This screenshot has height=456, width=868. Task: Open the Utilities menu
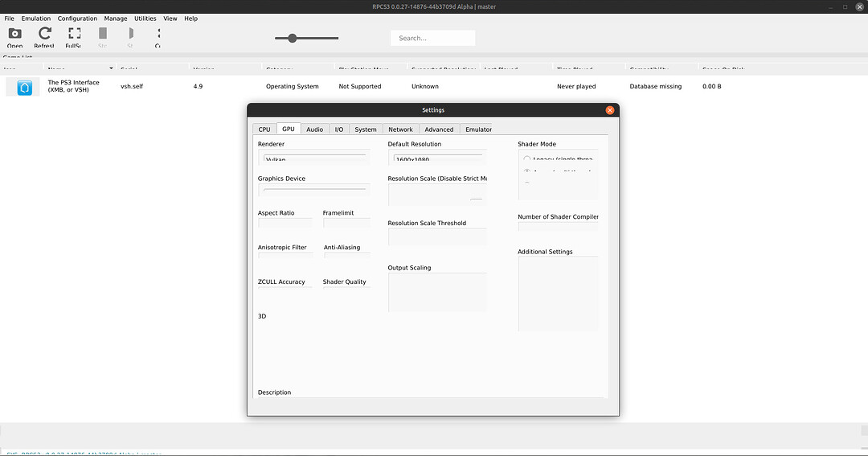[x=145, y=18]
